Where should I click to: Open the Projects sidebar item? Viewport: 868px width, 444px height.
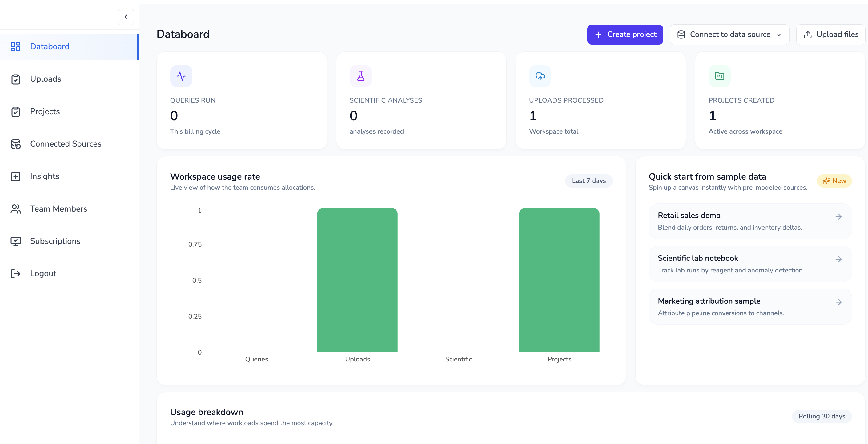click(45, 111)
